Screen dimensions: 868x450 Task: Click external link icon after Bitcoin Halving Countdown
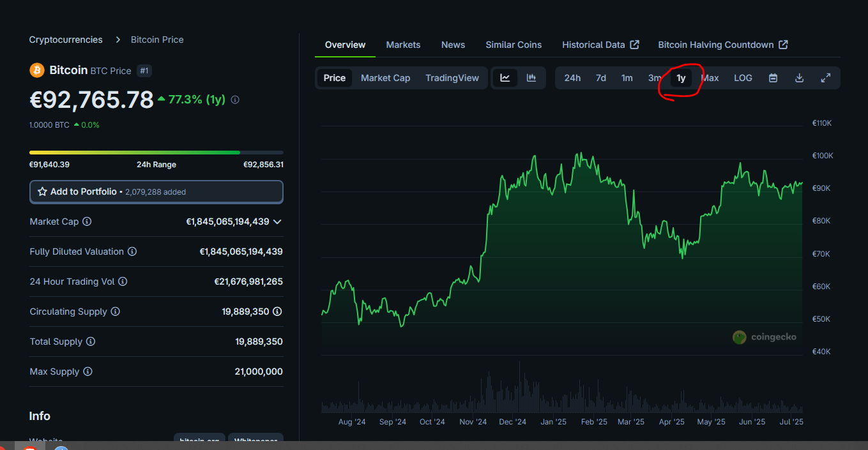coord(783,45)
